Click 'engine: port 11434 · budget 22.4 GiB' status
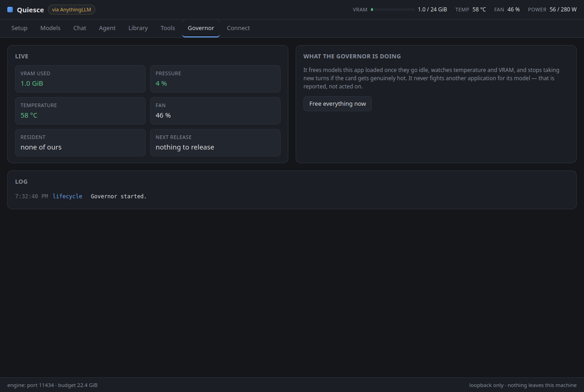The image size is (584, 392). tap(52, 385)
